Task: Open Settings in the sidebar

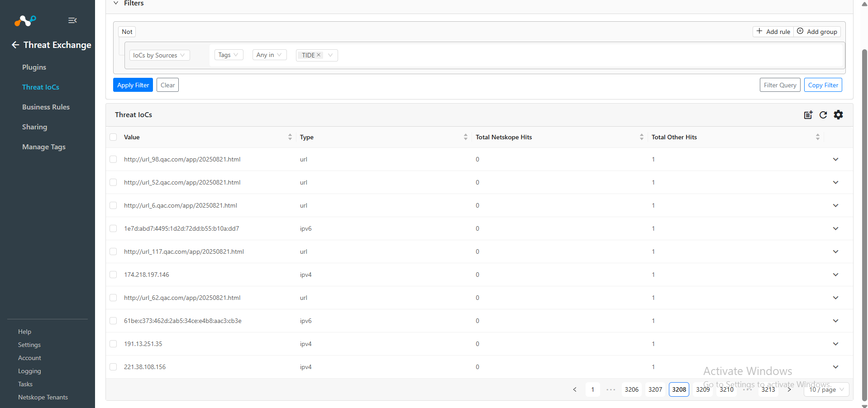Action: tap(29, 345)
